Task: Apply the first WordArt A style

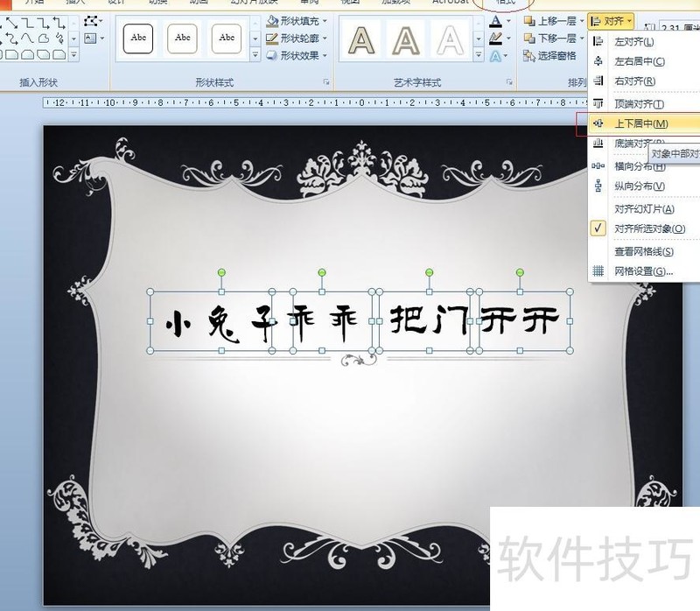Action: click(x=361, y=40)
